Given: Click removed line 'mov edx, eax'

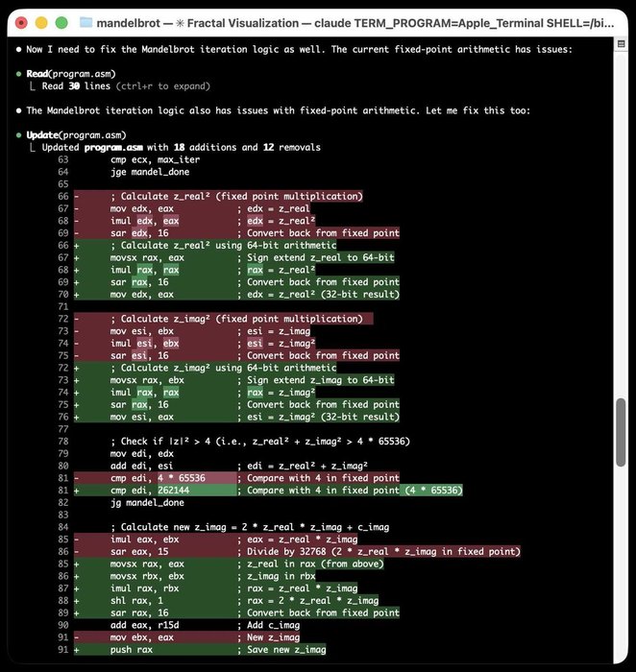Looking at the screenshot, I should tap(191, 208).
